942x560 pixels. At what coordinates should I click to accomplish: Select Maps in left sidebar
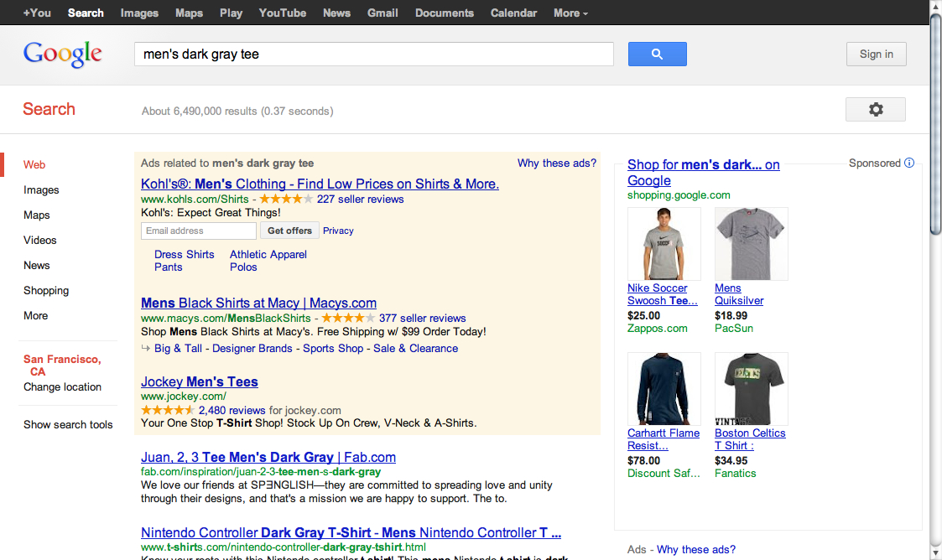tap(36, 215)
